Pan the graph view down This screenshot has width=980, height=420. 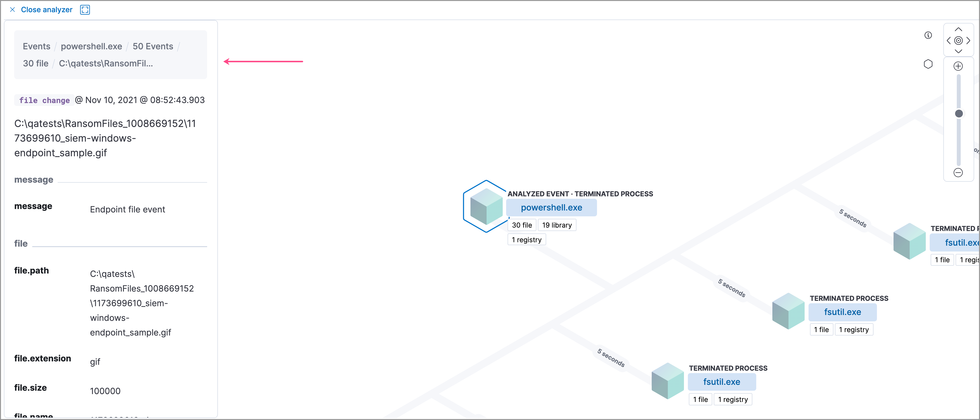click(958, 51)
